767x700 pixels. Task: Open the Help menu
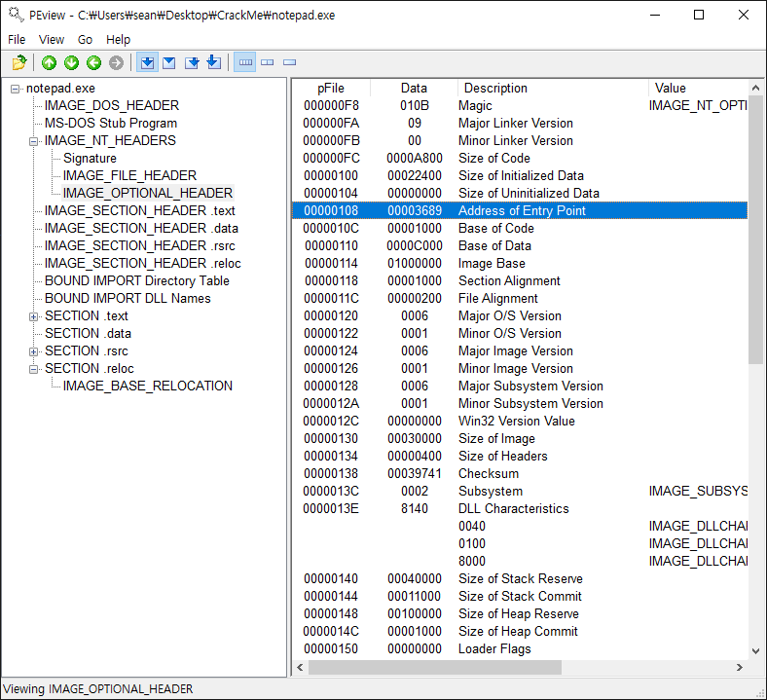(x=119, y=39)
